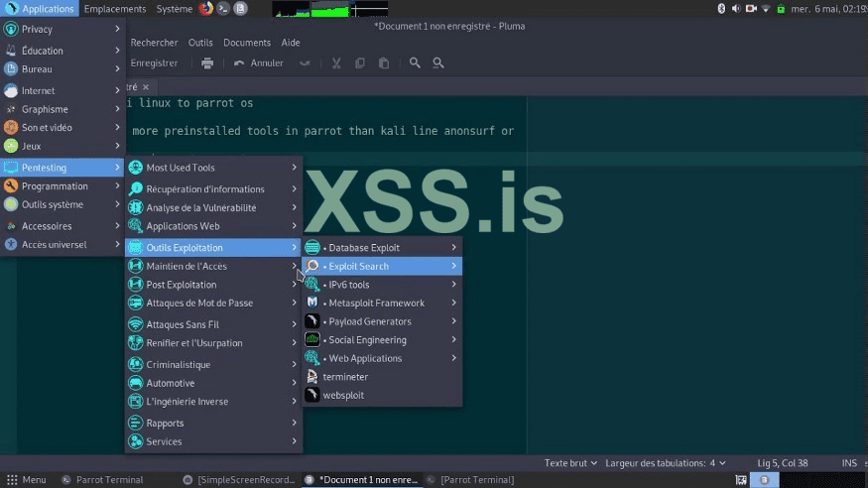This screenshot has width=868, height=488.
Task: Open the Texte brut syntax dropdown
Action: tap(570, 463)
